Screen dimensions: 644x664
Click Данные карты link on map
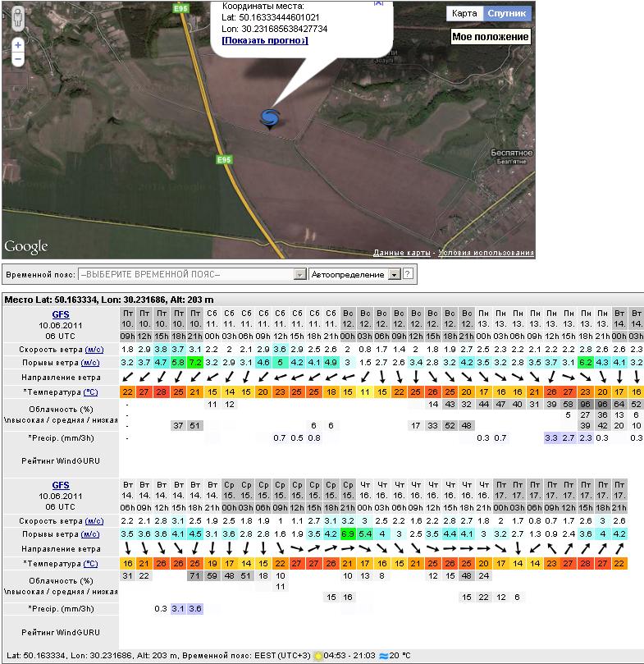tap(402, 253)
